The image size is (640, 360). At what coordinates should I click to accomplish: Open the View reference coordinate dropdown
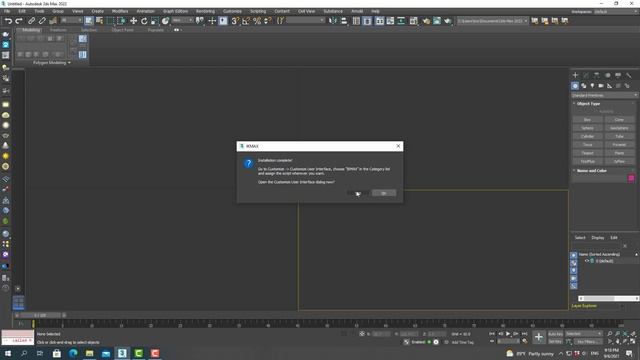click(x=182, y=20)
